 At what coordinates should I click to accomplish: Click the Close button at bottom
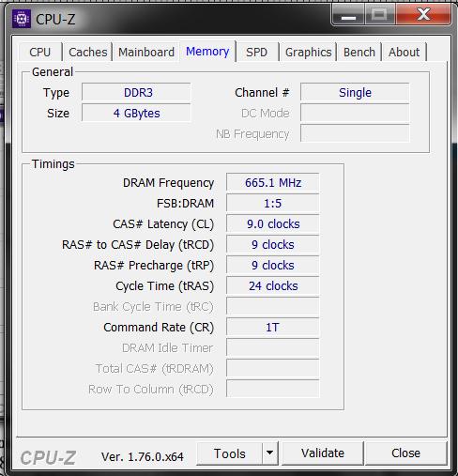coord(405,453)
